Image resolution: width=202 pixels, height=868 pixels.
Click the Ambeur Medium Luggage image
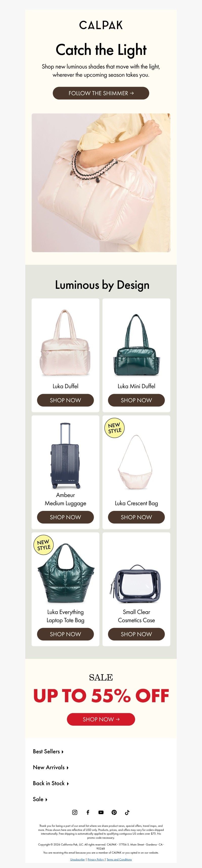pyautogui.click(x=65, y=455)
